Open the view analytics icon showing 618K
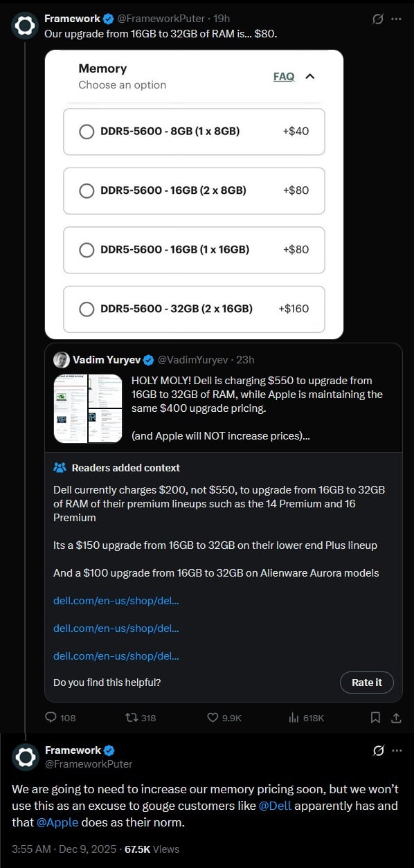The image size is (414, 868). [x=294, y=718]
